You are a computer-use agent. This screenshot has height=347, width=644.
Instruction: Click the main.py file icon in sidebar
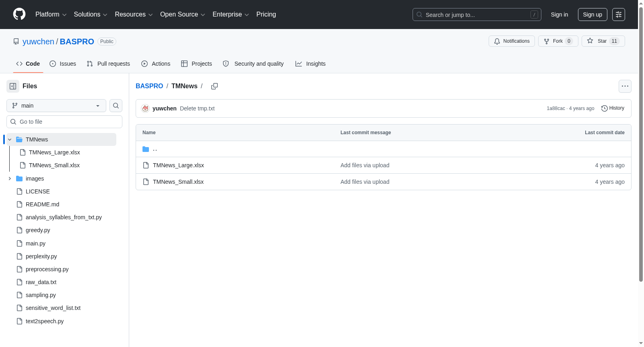tap(19, 243)
